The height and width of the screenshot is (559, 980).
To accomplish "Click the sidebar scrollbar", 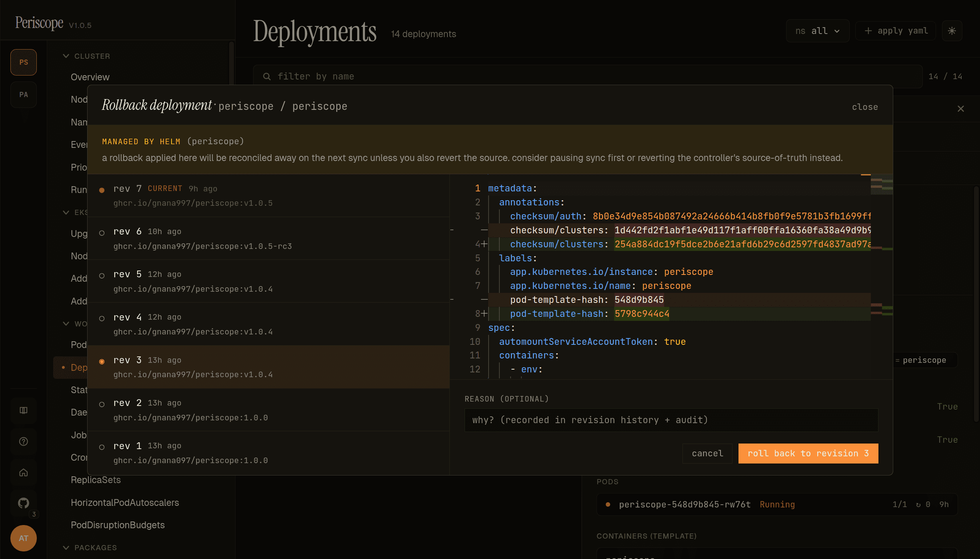I will click(232, 62).
